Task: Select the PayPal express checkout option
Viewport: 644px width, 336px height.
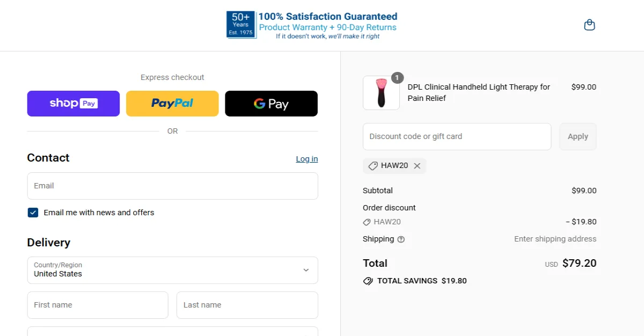Action: 172,103
